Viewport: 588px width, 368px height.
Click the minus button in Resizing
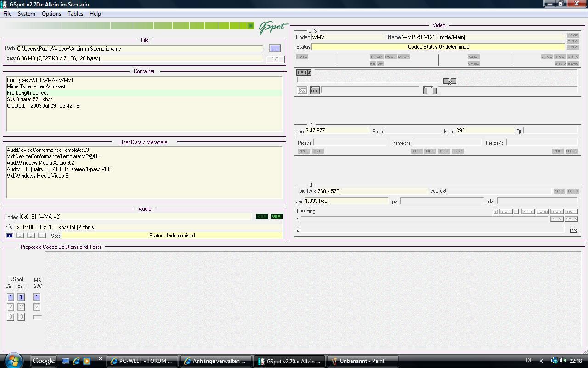click(516, 212)
